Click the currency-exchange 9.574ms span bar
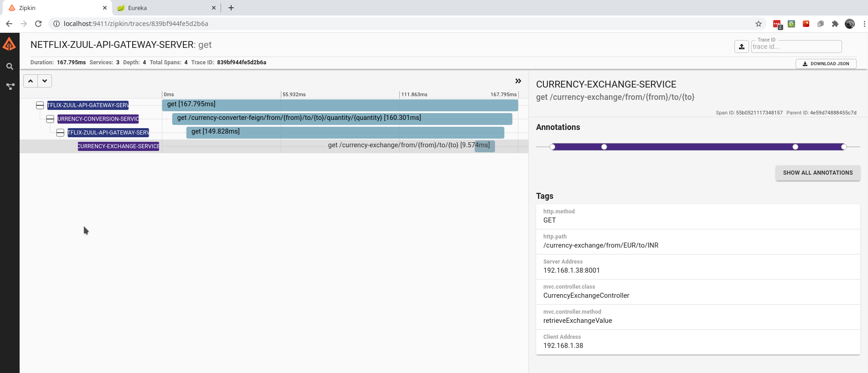 [485, 146]
